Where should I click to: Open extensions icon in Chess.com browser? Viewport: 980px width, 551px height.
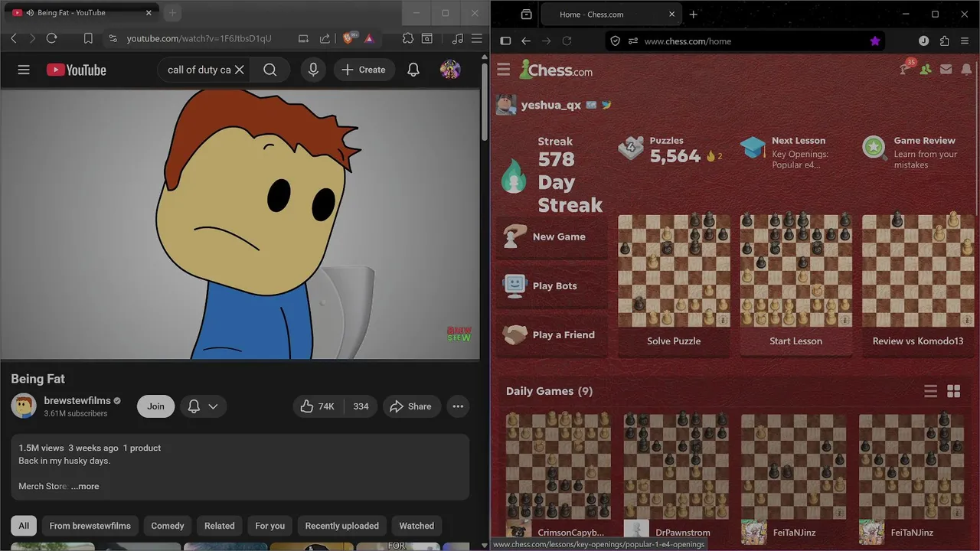point(944,41)
